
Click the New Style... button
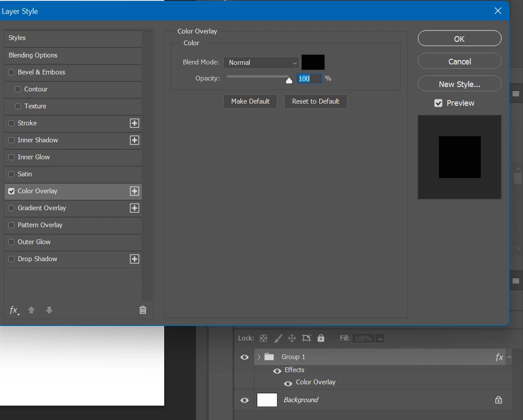point(459,84)
